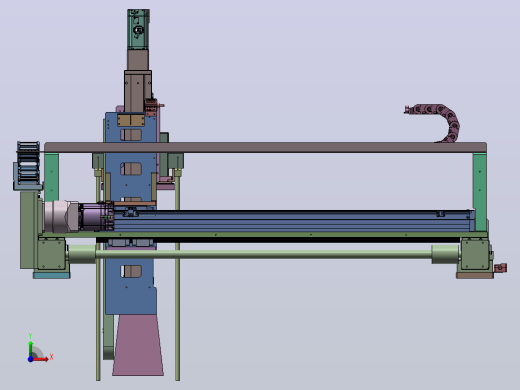Select the pink trapezoid plate at the bottom

coord(138,345)
